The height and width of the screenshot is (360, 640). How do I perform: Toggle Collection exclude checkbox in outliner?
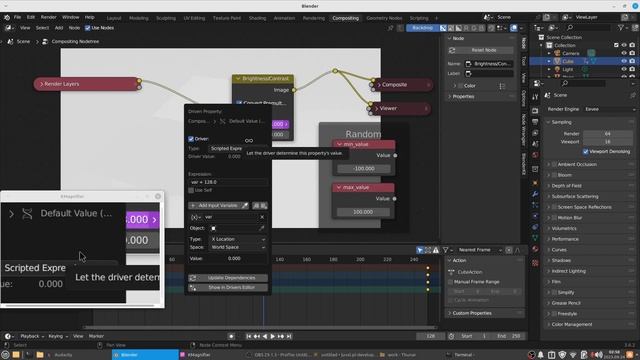coord(616,45)
